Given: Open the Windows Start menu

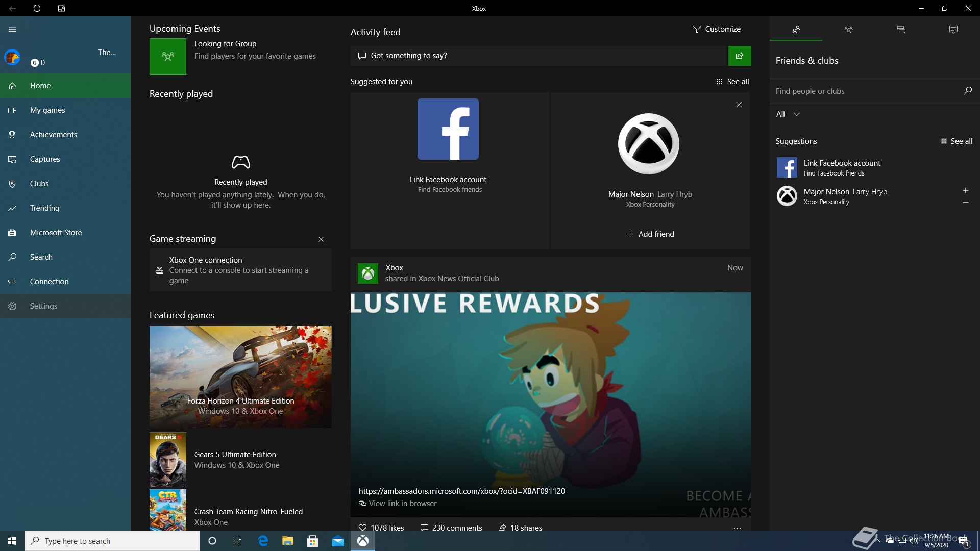Looking at the screenshot, I should coord(12,541).
